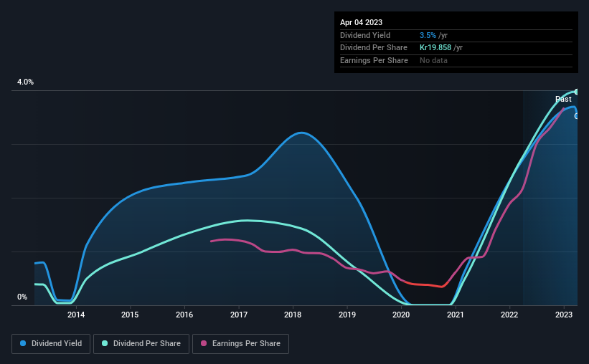The image size is (589, 364).
Task: Click the 2020 x-axis label
Action: [401, 315]
